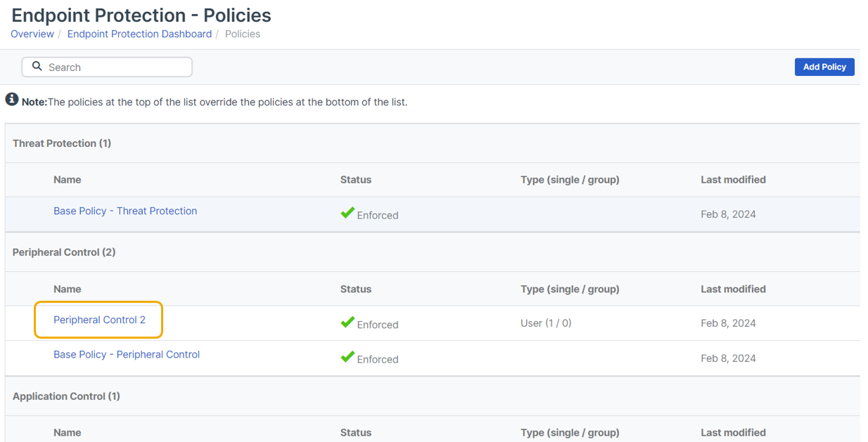
Task: Click the Peripheral Control (2) section header
Action: [x=64, y=252]
